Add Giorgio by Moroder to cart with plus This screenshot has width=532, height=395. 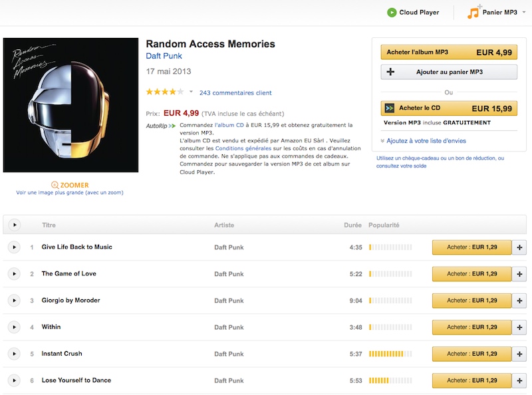point(519,301)
